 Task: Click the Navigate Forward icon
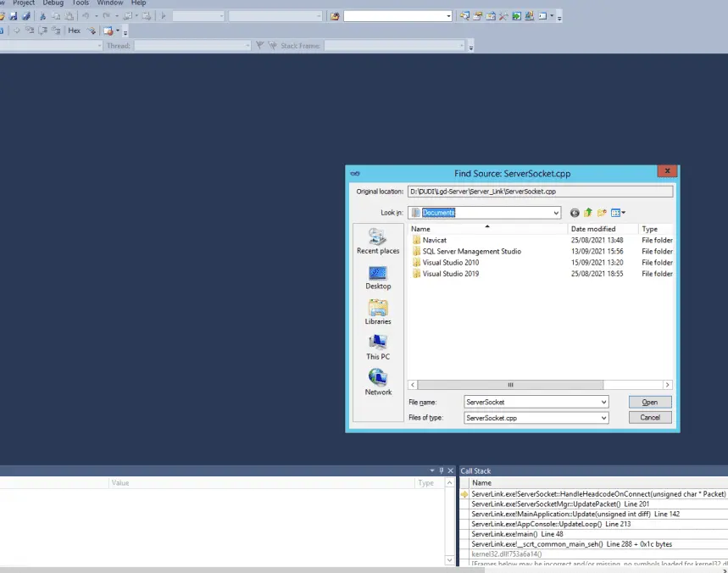pos(147,16)
